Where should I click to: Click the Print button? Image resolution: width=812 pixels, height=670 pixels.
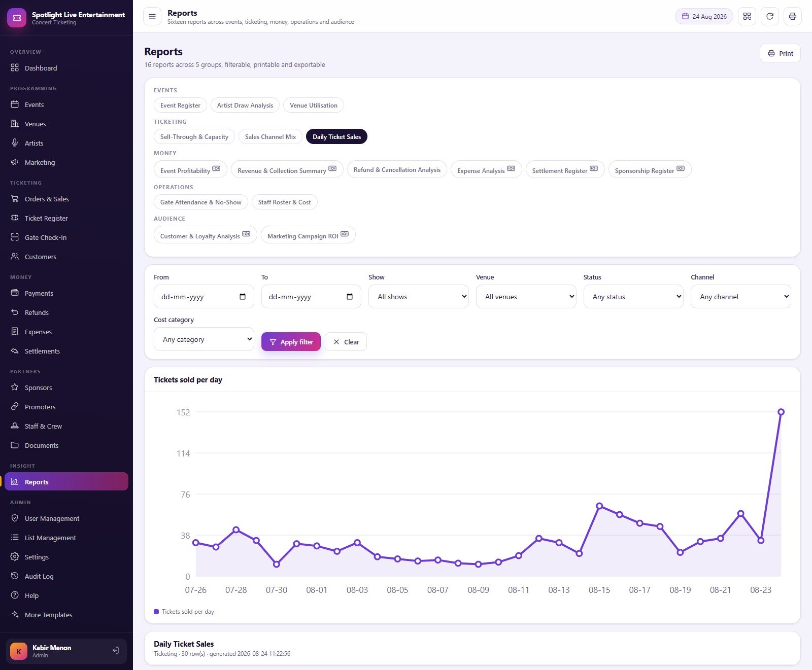click(780, 53)
